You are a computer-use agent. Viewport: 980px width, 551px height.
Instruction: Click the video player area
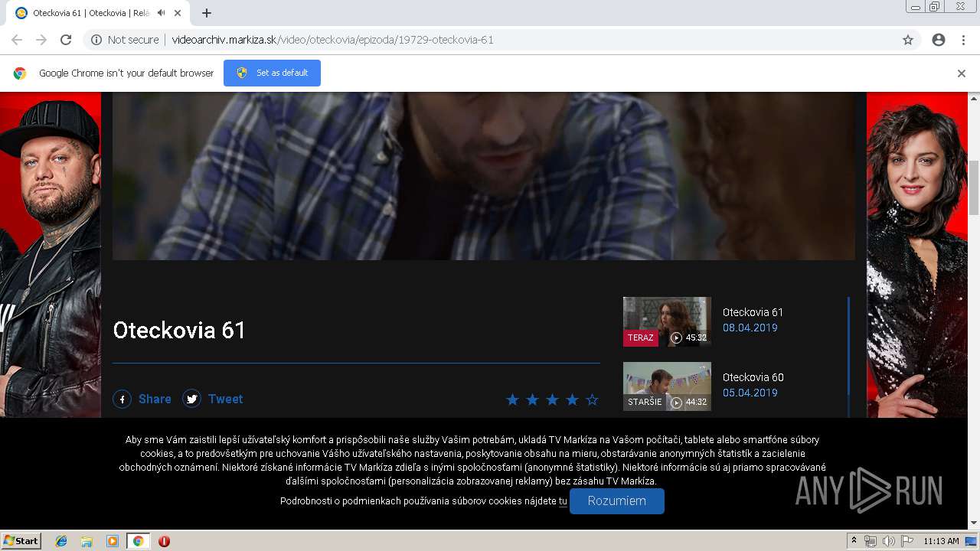click(x=483, y=176)
